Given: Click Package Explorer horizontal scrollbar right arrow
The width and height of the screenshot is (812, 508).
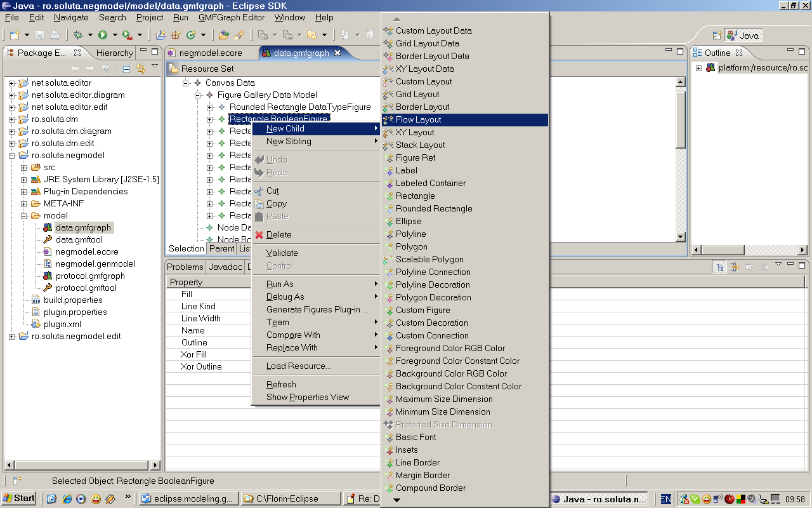Looking at the screenshot, I should pos(155,465).
